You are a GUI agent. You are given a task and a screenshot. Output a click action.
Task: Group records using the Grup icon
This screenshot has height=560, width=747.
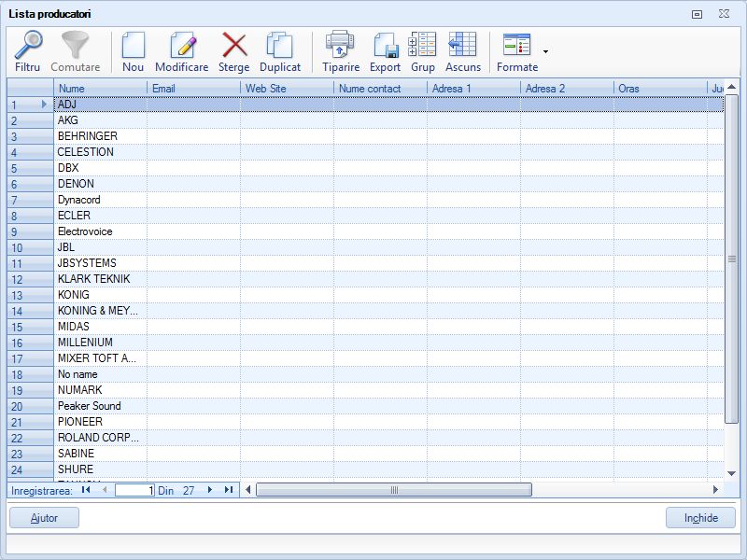pyautogui.click(x=425, y=51)
